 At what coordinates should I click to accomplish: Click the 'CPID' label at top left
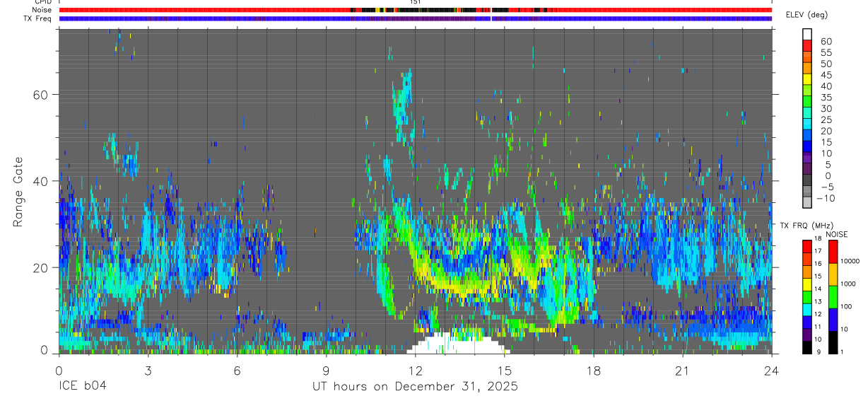(42, 2)
